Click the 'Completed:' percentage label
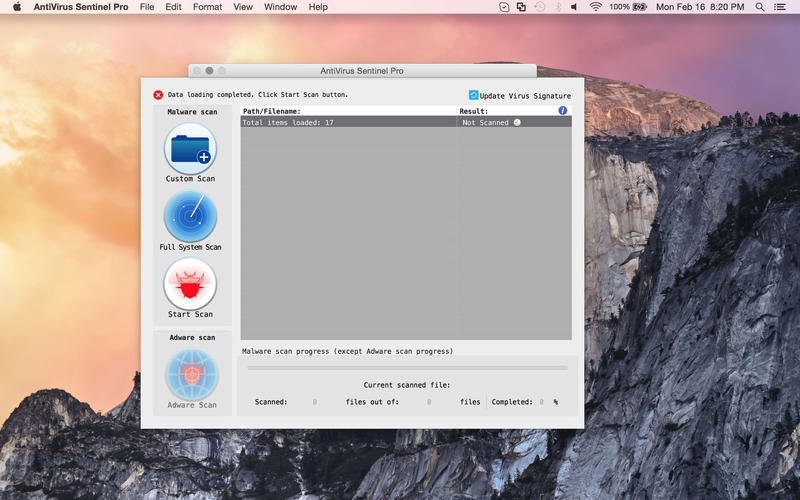This screenshot has width=800, height=500. (x=512, y=402)
